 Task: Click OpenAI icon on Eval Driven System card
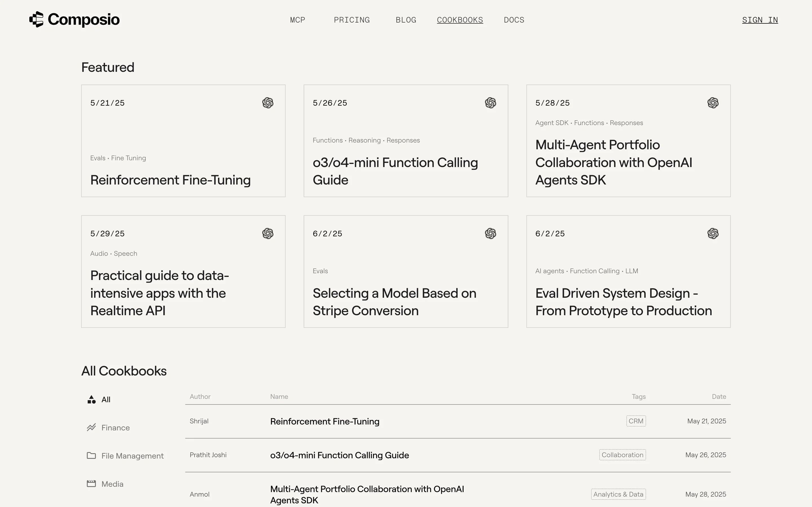(713, 234)
